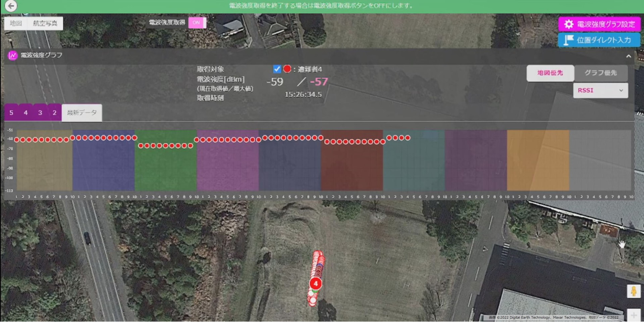Image resolution: width=644 pixels, height=322 pixels.
Task: Collapse the 電波強度グラフ panel
Action: pos(629,56)
